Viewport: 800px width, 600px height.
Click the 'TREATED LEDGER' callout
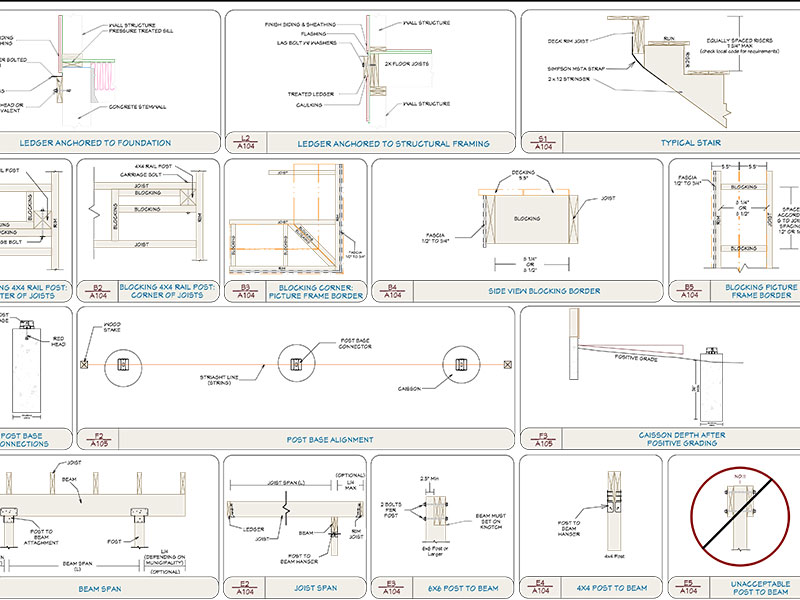[x=311, y=94]
